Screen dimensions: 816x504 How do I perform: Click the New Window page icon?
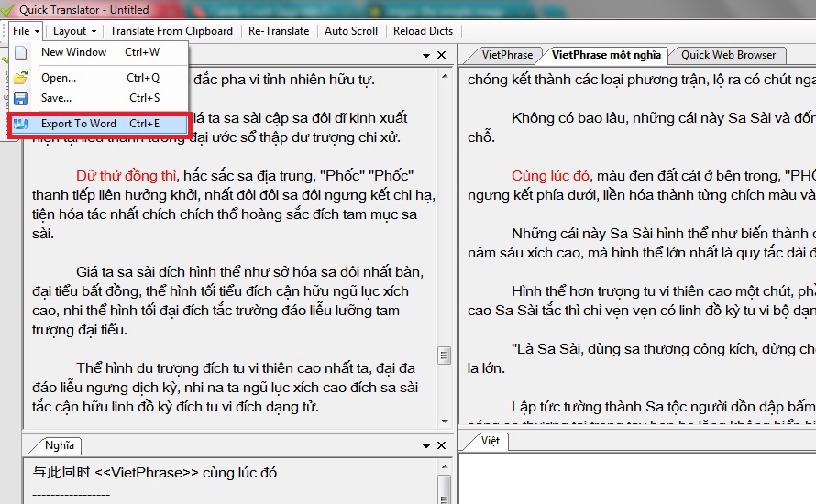coord(20,53)
